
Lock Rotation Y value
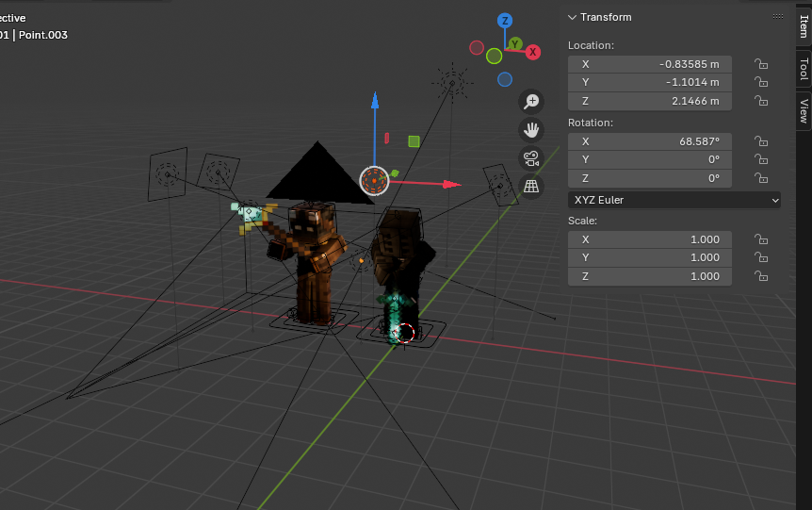761,159
